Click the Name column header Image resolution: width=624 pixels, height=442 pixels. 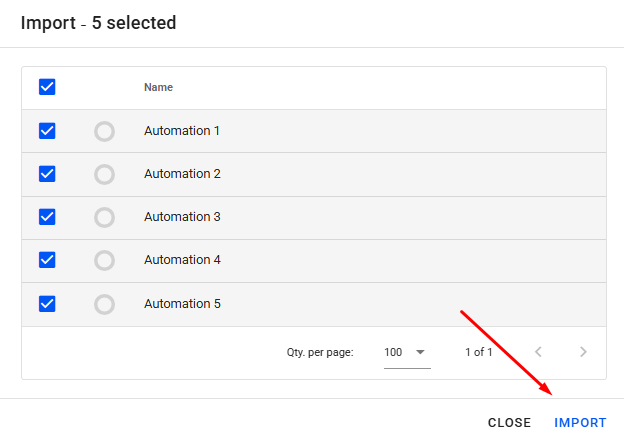coord(158,87)
